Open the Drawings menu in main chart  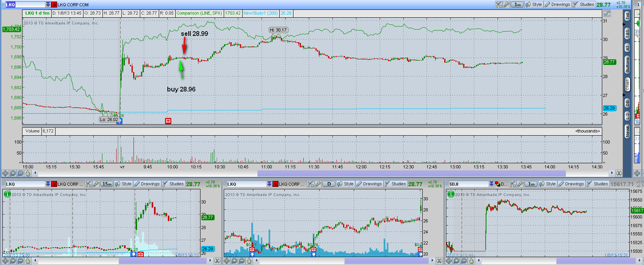(557, 5)
